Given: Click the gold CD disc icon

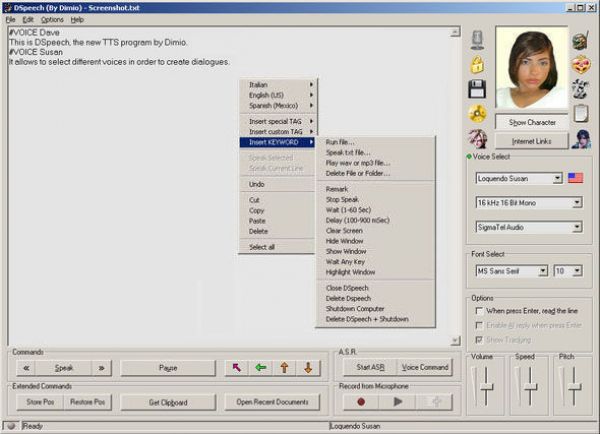Looking at the screenshot, I should pyautogui.click(x=478, y=113).
